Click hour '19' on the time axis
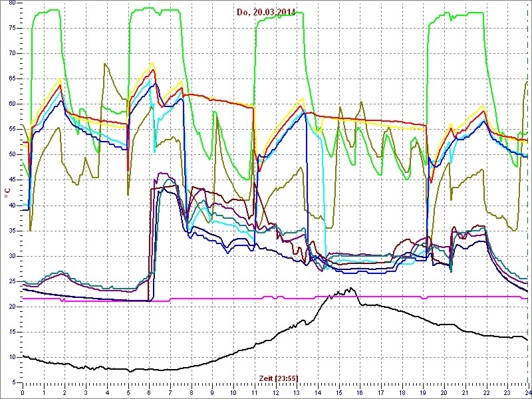Screen dimensions: 532x399 (422, 392)
